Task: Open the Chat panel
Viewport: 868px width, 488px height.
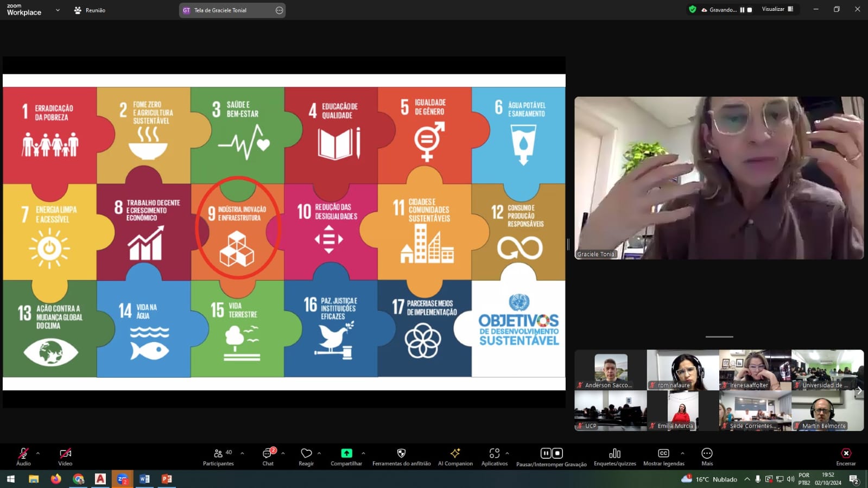Action: (x=268, y=457)
